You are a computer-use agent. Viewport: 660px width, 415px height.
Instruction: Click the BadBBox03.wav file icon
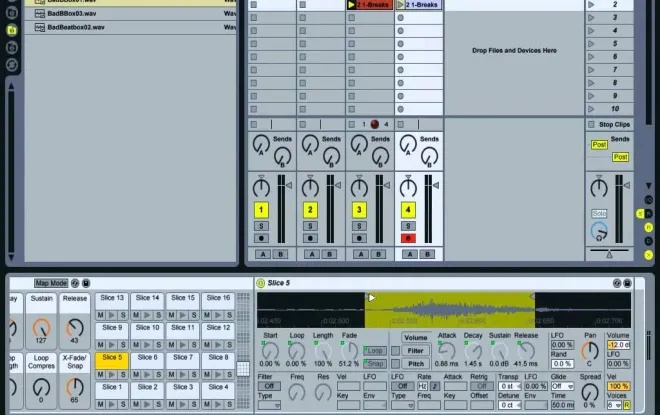click(x=40, y=13)
